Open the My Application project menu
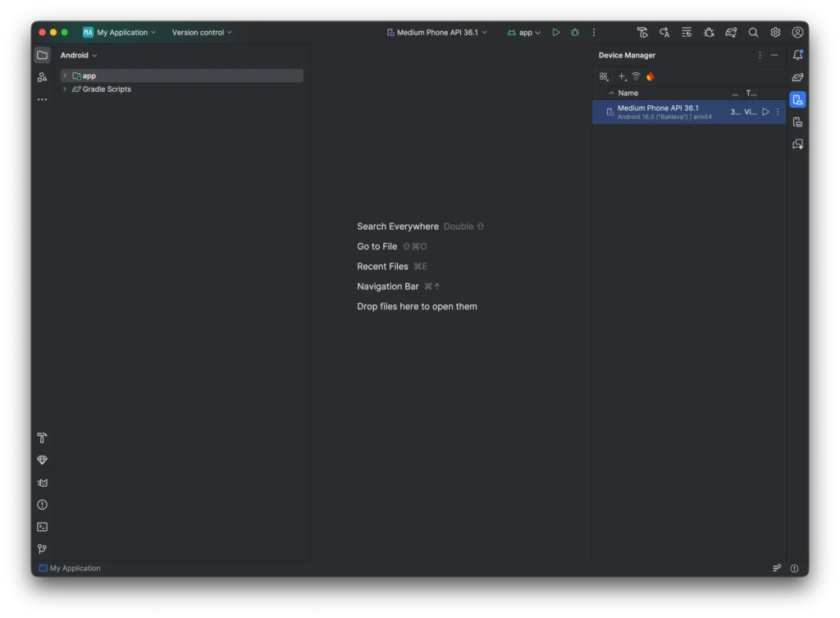 coord(120,32)
